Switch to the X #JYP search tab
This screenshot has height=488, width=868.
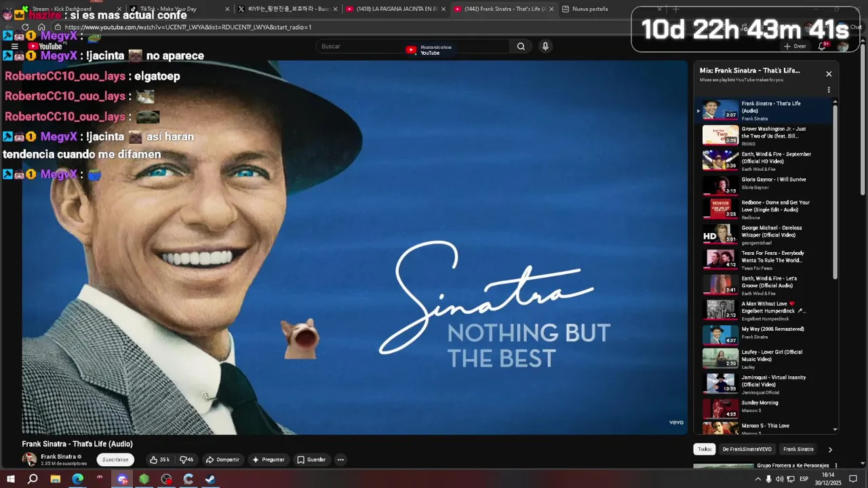coord(288,9)
